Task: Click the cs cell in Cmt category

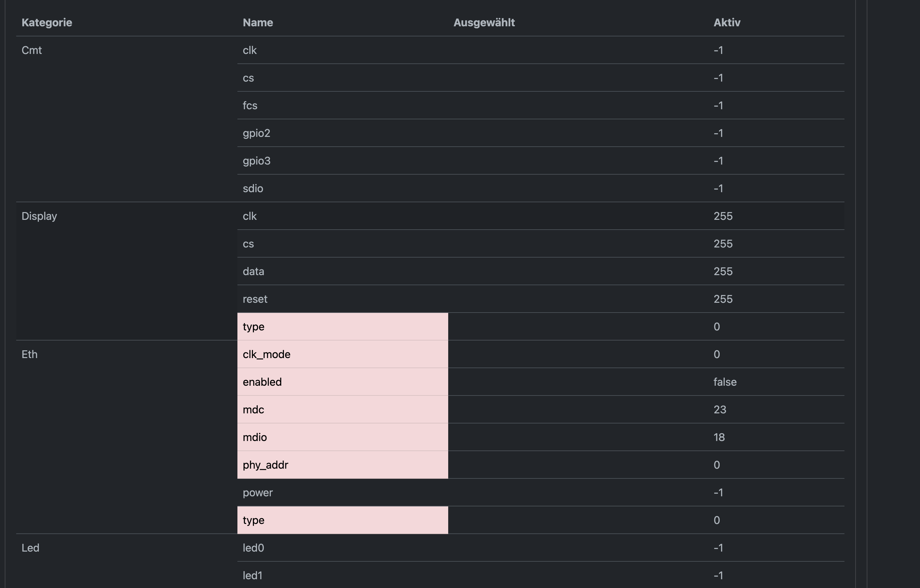Action: click(248, 78)
